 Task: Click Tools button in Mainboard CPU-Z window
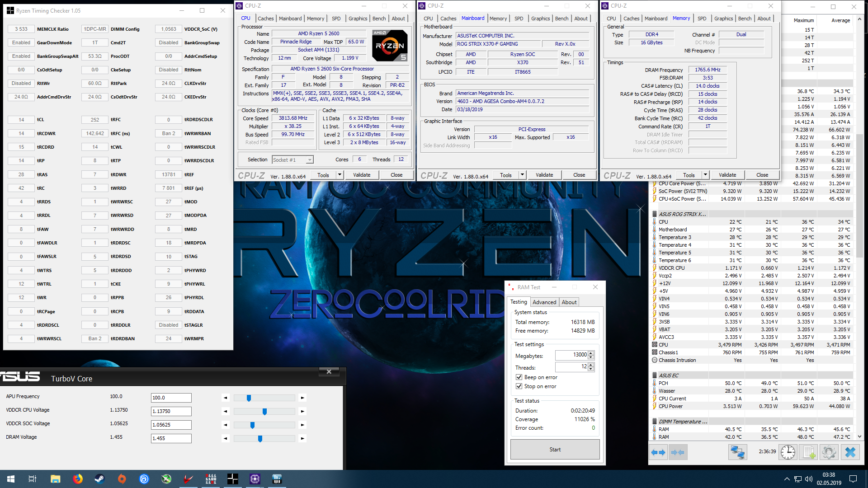click(506, 175)
